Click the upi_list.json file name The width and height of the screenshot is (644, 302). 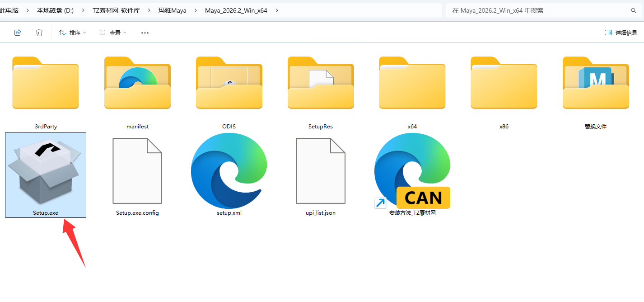coord(321,212)
